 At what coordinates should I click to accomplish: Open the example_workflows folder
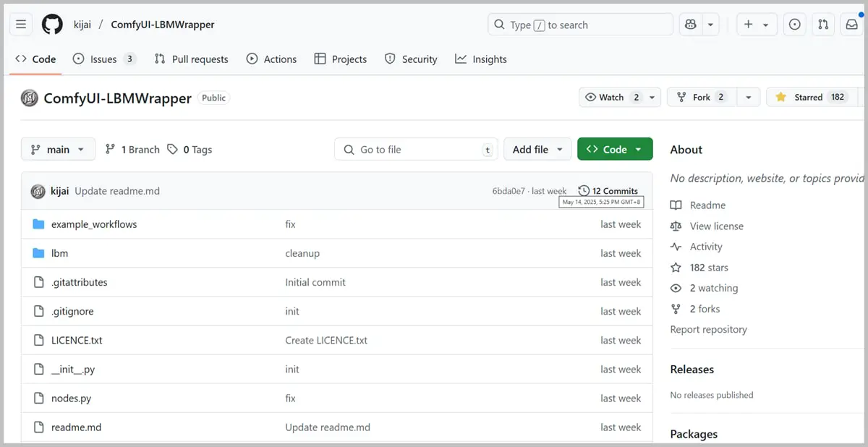(94, 224)
